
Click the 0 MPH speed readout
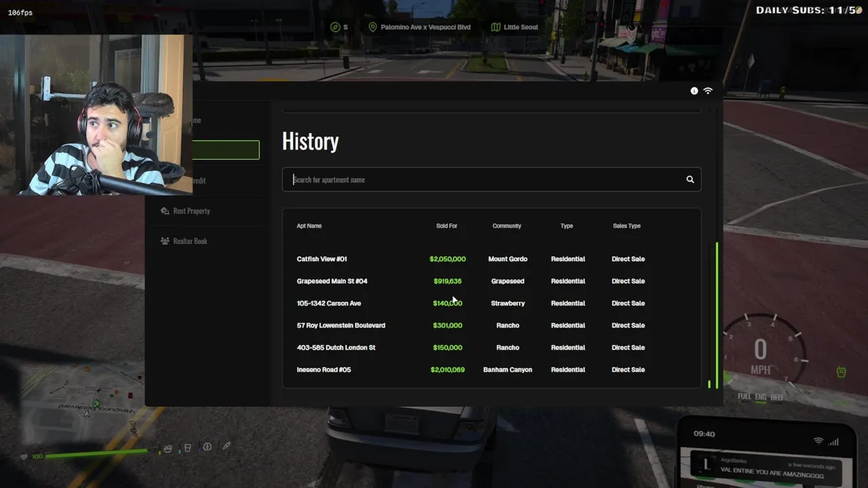pos(760,357)
